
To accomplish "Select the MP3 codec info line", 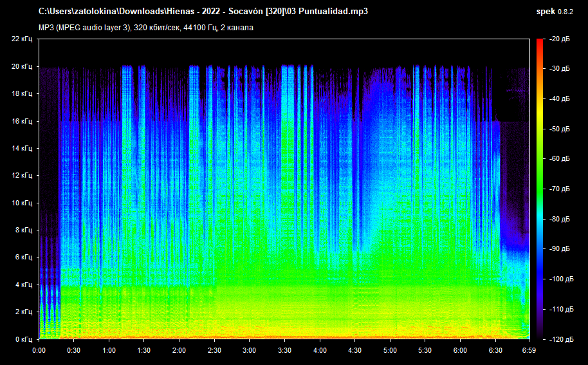I will click(146, 28).
